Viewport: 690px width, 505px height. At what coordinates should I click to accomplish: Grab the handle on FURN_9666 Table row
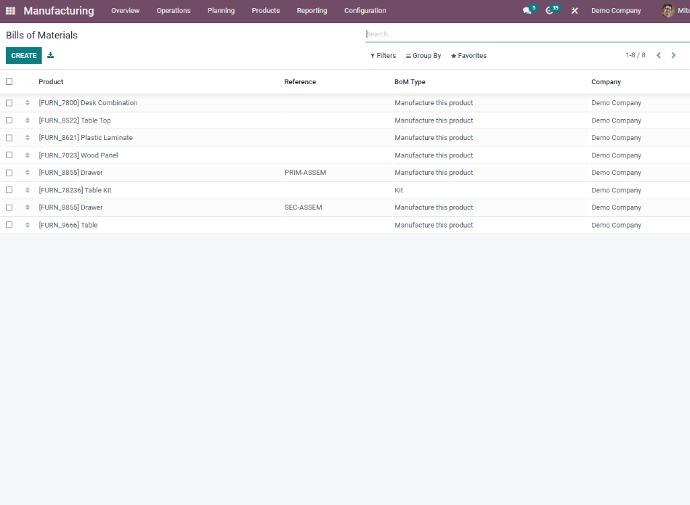pyautogui.click(x=27, y=225)
